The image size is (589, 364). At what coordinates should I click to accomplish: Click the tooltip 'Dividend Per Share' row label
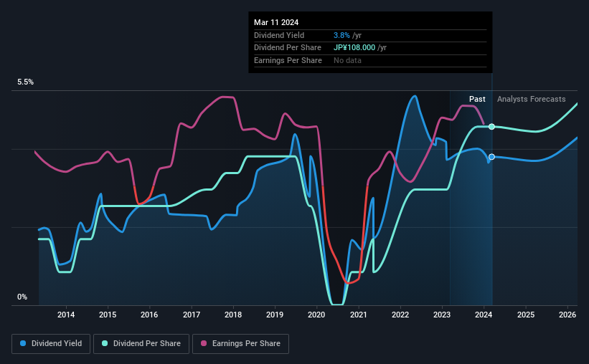288,48
